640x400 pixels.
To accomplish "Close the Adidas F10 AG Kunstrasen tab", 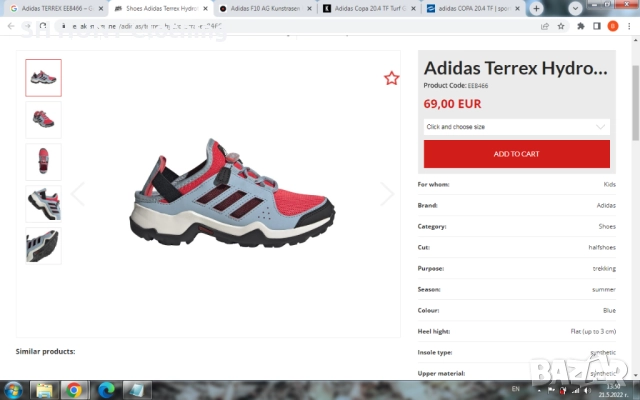I will tap(309, 8).
